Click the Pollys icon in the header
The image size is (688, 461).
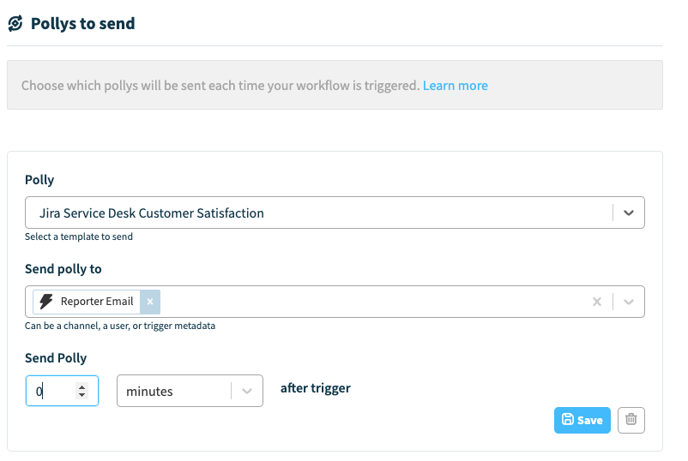tap(15, 23)
